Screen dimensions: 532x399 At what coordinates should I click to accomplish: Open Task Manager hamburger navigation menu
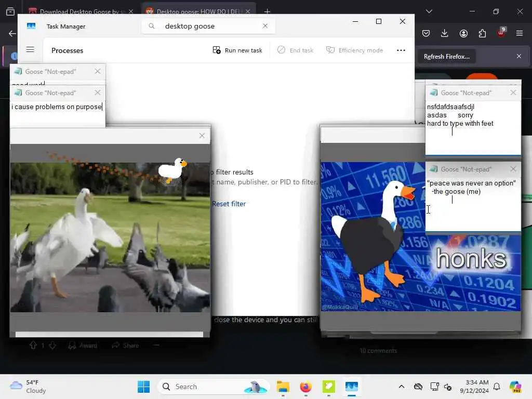[30, 49]
